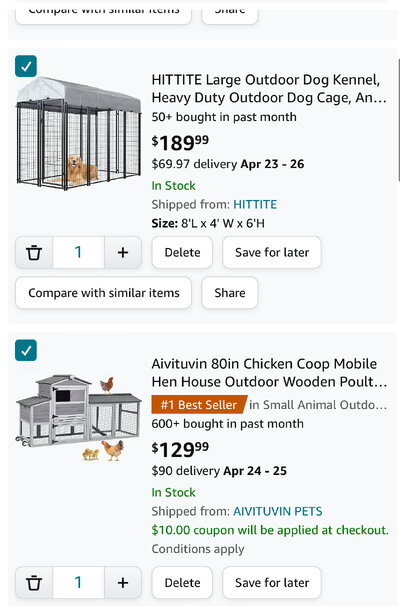Uncheck the Aivituvin Chicken Coop item checkbox

(26, 350)
